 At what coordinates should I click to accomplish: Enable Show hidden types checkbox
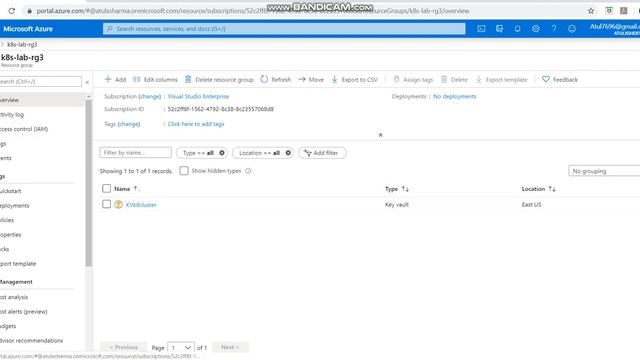click(184, 171)
